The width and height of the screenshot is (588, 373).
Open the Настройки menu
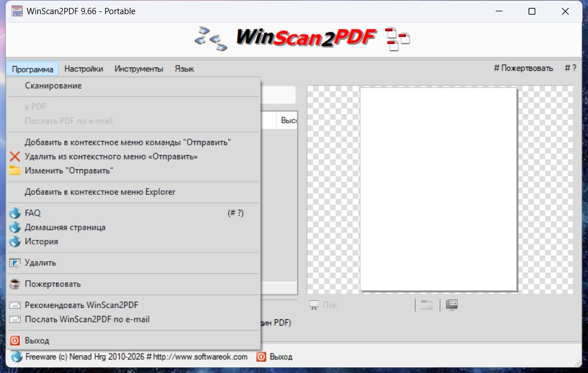(x=84, y=69)
